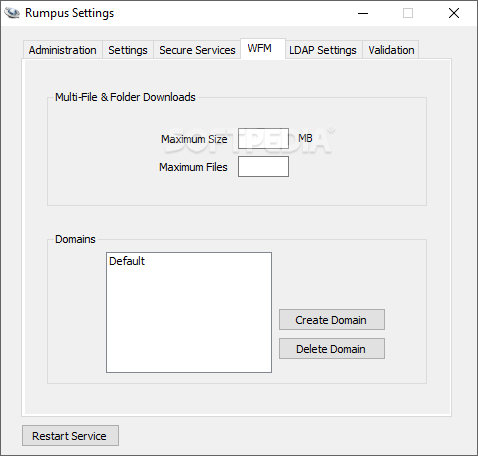Click the Rumpus app icon in title bar
Screen dimensions: 478x456
[12, 13]
